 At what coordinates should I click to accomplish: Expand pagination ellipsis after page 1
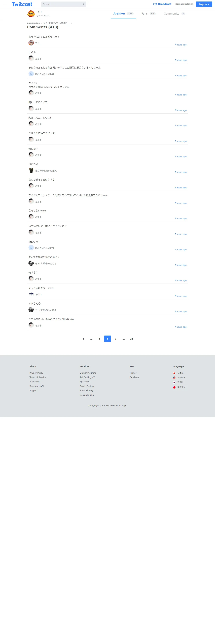click(x=91, y=339)
